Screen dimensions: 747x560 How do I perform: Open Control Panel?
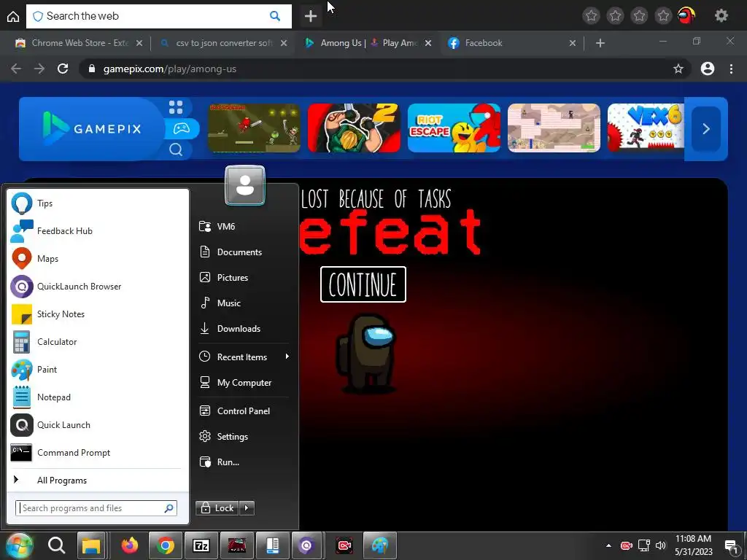coord(244,411)
